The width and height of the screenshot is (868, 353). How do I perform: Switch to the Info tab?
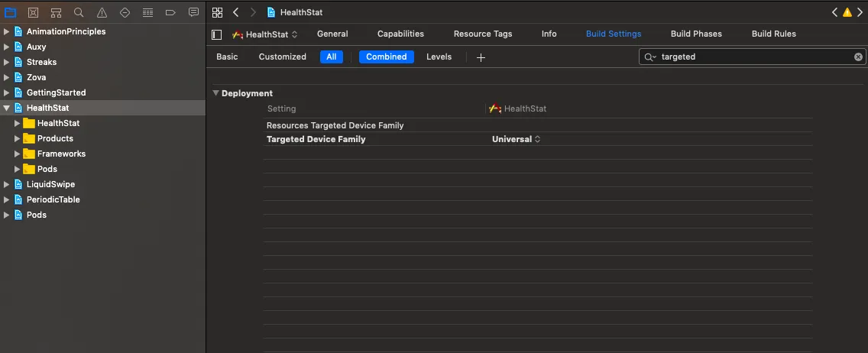click(549, 34)
